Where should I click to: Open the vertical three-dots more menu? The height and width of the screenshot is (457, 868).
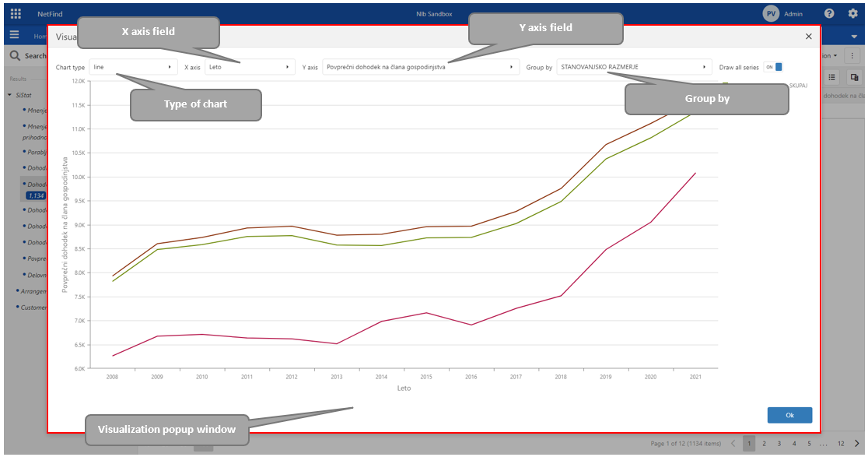tap(852, 56)
